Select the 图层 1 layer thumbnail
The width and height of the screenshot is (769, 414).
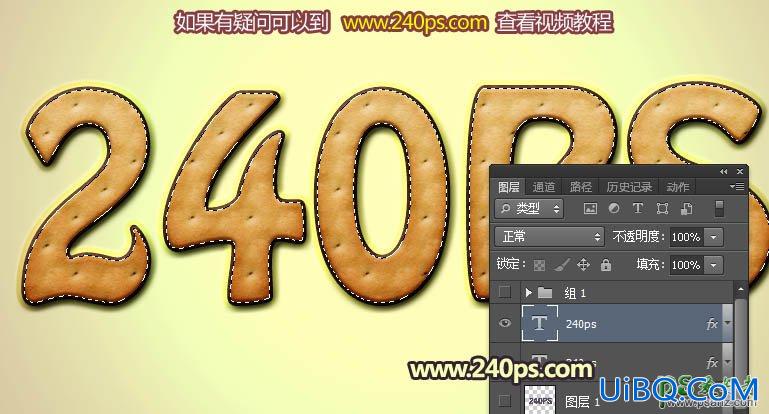tap(540, 400)
